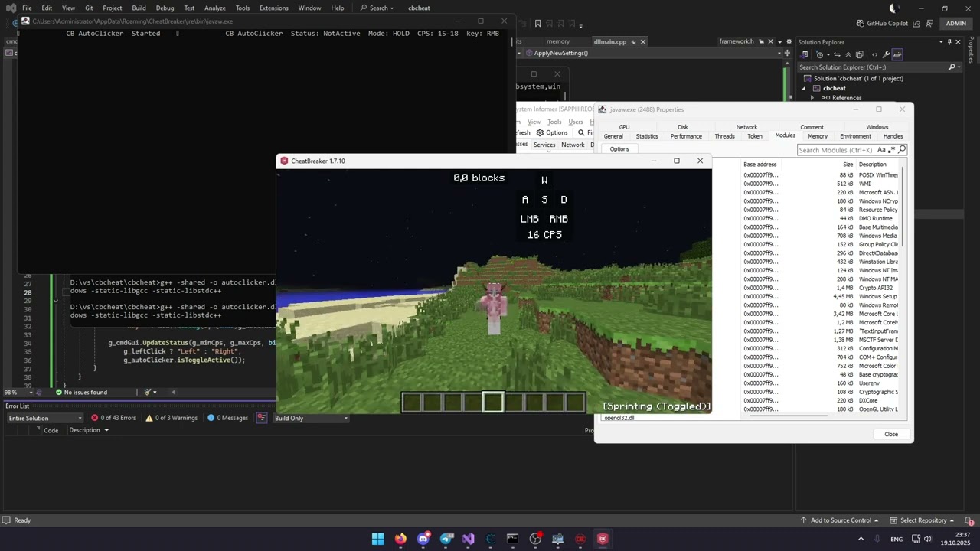This screenshot has width=980, height=551.
Task: Open the Statistics tab in javaw.exe Properties
Action: tap(647, 136)
